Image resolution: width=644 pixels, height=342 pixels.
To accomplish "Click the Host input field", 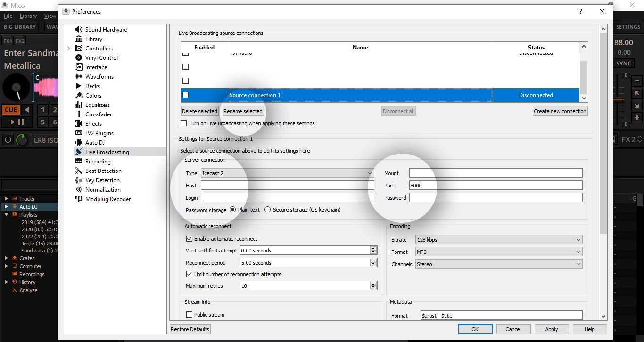I will [x=287, y=186].
